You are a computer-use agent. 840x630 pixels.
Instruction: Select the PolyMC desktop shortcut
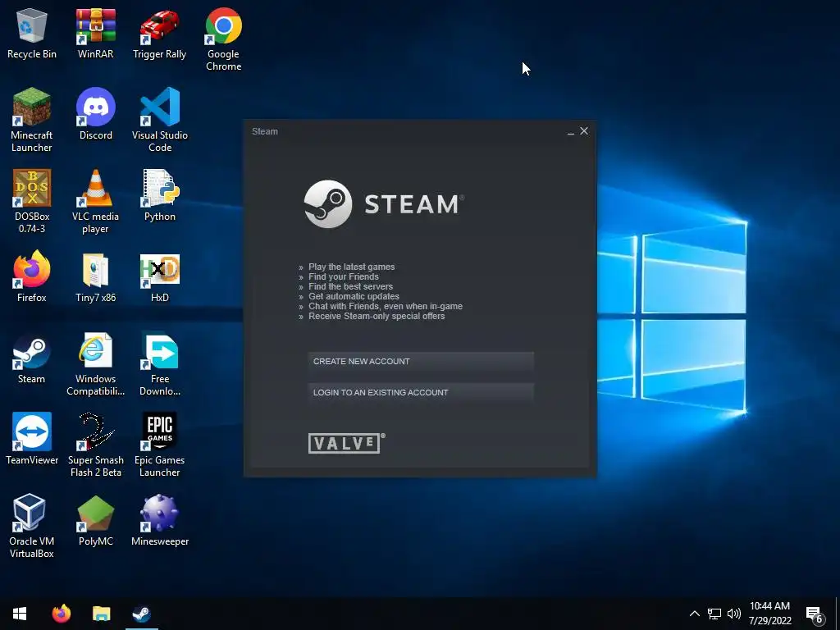(95, 520)
